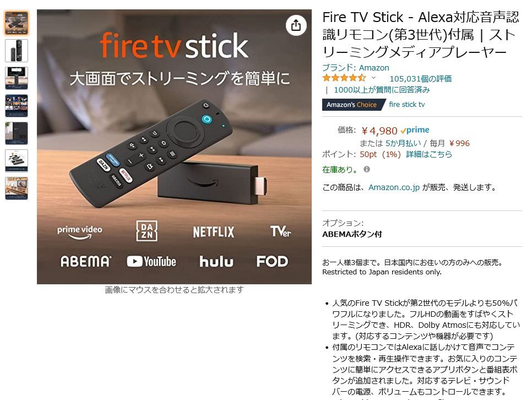532x400 pixels.
Task: Open the points details link 詳細はこちら
Action: pyautogui.click(x=429, y=154)
